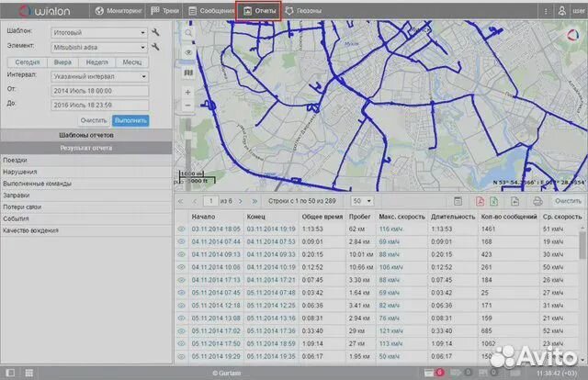This screenshot has height=380, width=588.
Task: Select the Сегодня interval button
Action: (27, 62)
